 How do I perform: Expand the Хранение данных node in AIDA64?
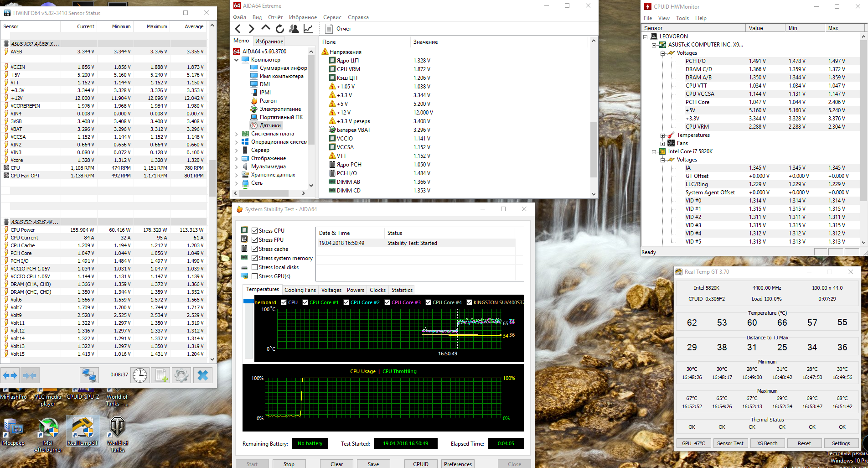point(236,175)
